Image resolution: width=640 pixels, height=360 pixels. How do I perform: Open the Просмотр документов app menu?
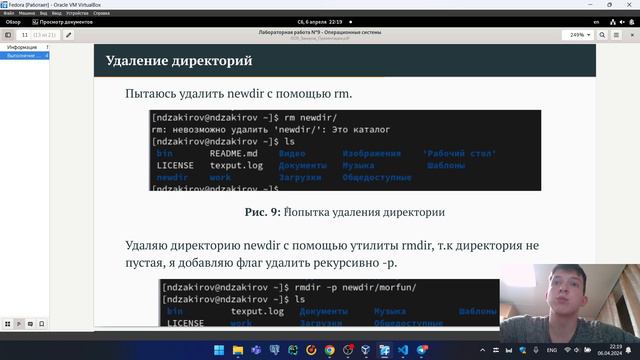62,22
